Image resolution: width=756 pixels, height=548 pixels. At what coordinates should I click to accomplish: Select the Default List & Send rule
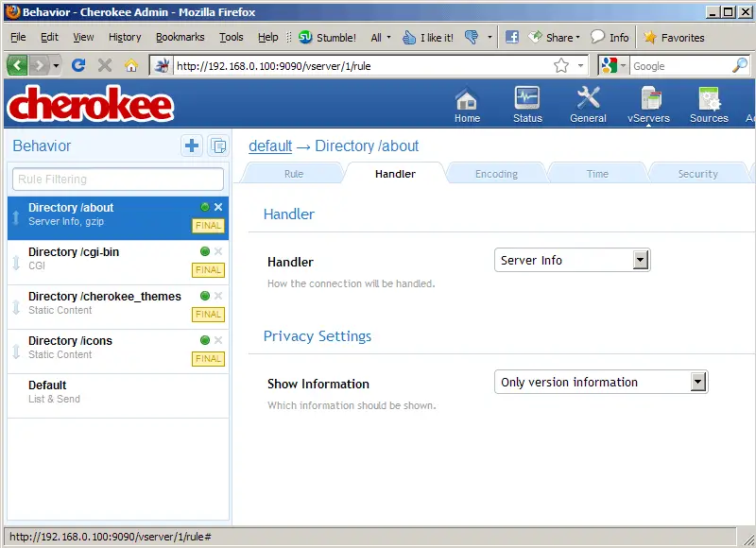(x=118, y=396)
